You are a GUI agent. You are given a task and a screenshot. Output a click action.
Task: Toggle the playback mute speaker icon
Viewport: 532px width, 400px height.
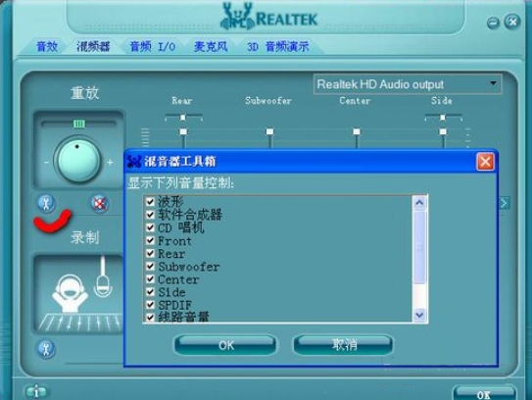pos(99,203)
